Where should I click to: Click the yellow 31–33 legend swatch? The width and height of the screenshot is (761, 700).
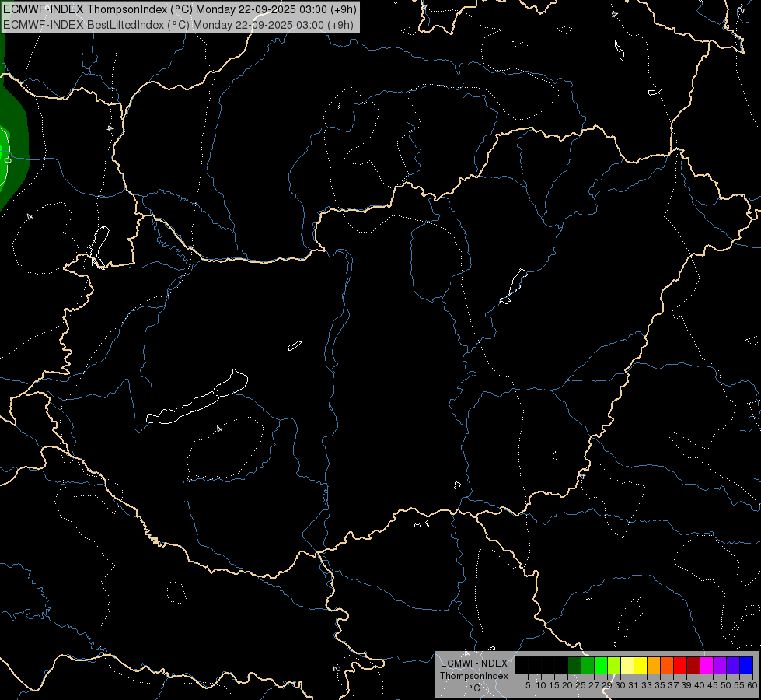tap(640, 665)
